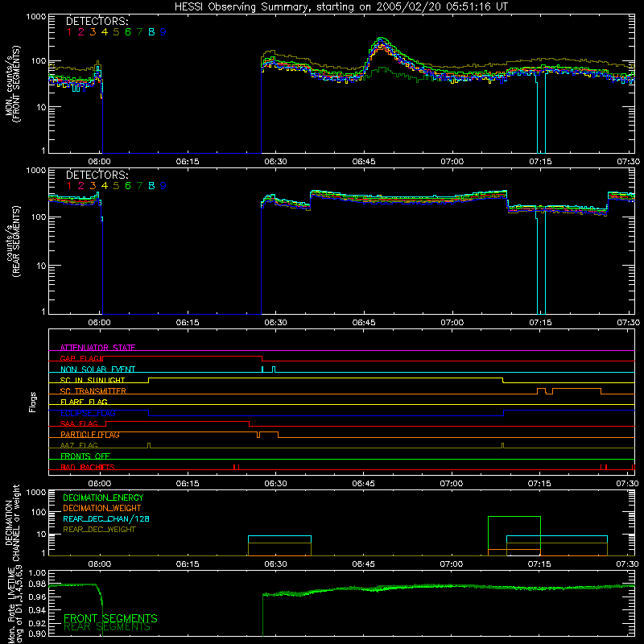644x644 pixels.
Task: Click yellow detector '4' in front segments legend
Action: click(105, 32)
